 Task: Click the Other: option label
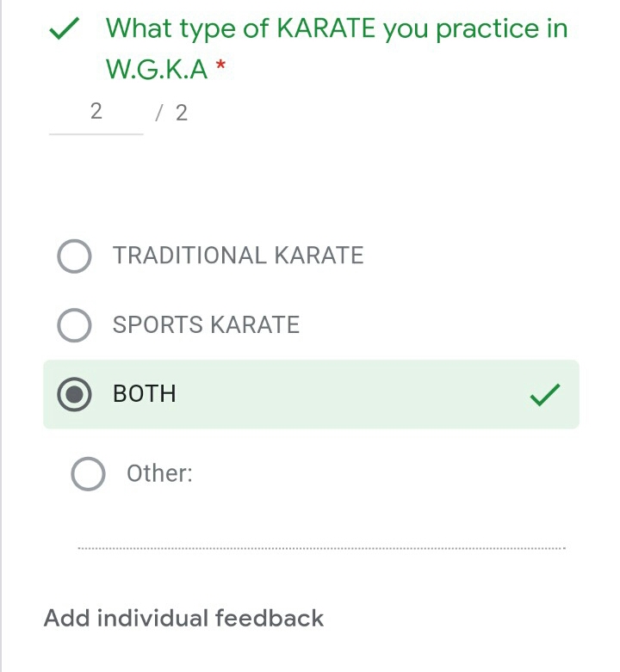[x=159, y=473]
